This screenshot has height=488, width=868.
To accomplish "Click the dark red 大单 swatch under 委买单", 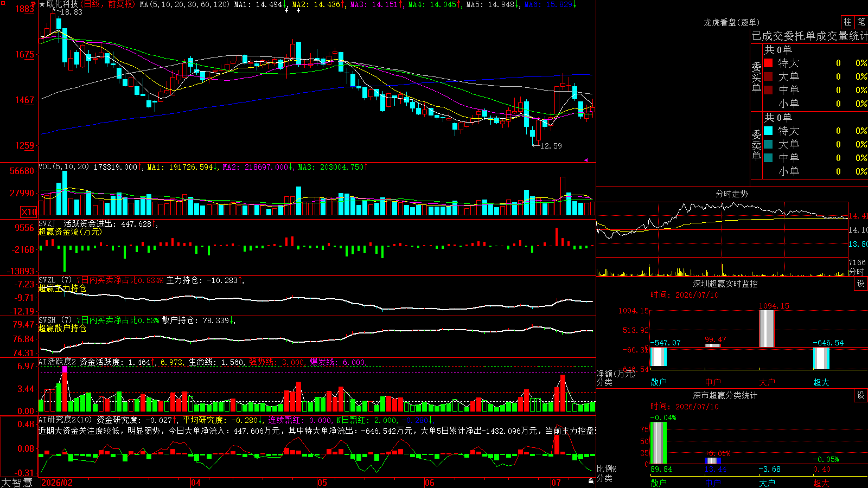I will [768, 76].
